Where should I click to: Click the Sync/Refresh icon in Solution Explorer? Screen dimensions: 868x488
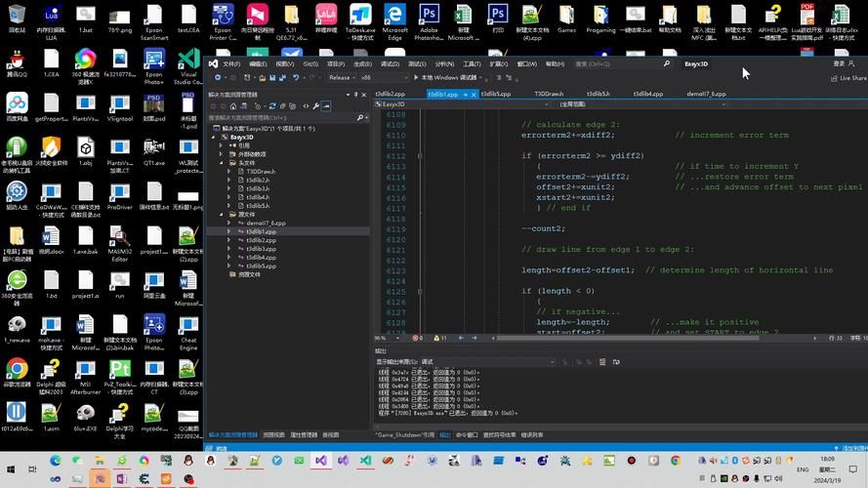click(x=271, y=105)
